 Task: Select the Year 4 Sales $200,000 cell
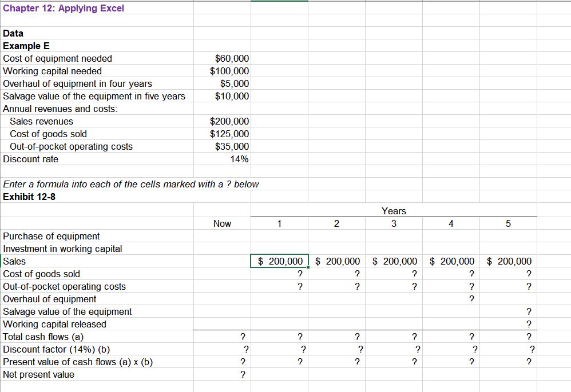tap(451, 261)
